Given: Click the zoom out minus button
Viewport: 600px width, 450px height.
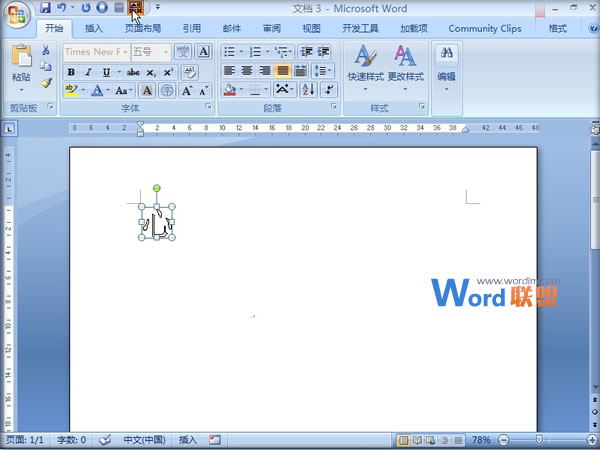Looking at the screenshot, I should tap(504, 440).
